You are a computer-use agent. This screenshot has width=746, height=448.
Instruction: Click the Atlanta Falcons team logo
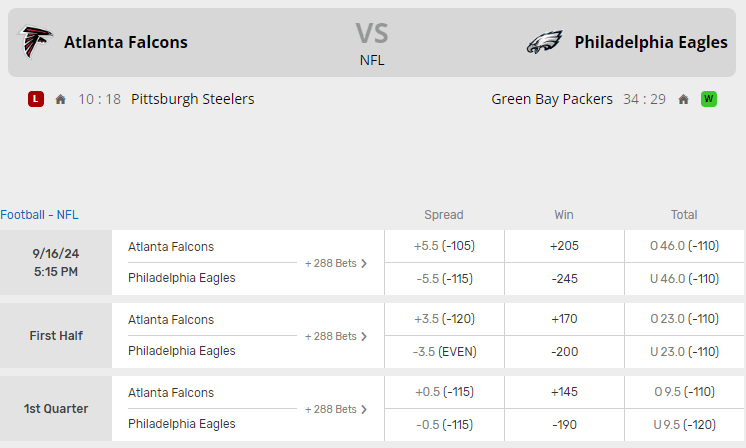(37, 42)
